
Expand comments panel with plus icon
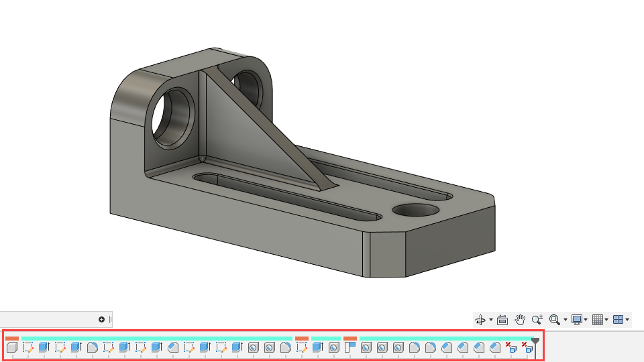tap(101, 320)
